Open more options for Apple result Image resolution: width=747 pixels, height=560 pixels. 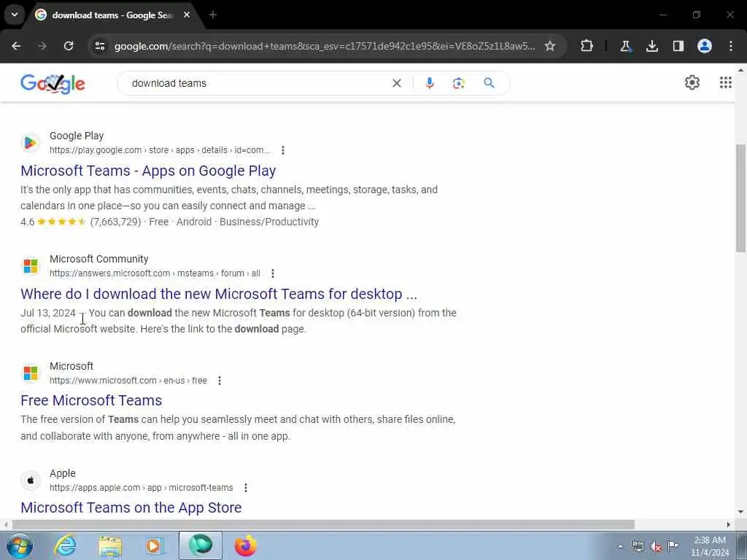(245, 488)
